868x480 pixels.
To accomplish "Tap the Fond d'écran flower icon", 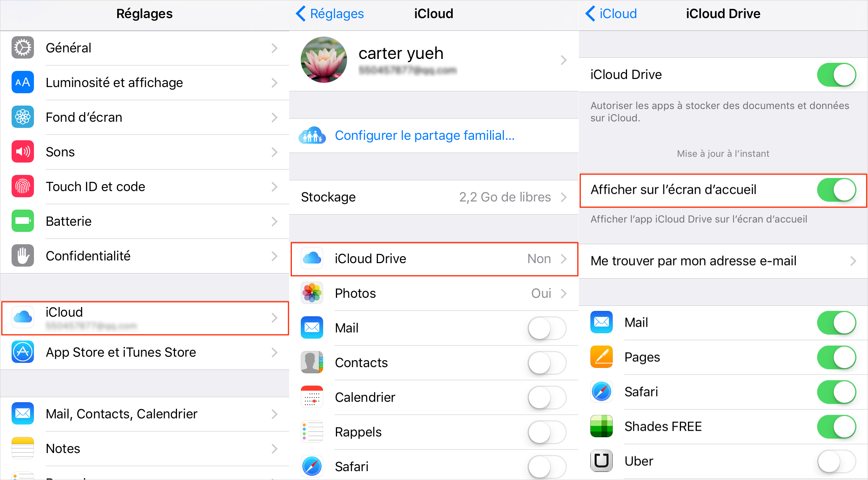I will [23, 117].
